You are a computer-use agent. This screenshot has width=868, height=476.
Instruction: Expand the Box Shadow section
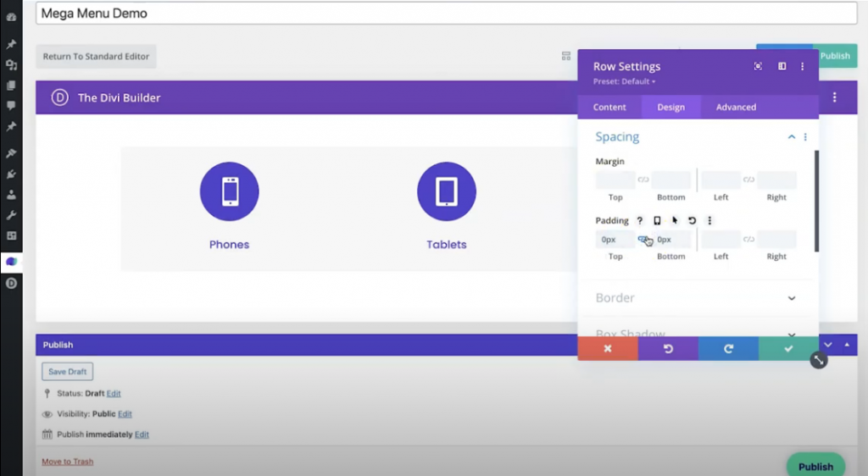[x=696, y=334]
